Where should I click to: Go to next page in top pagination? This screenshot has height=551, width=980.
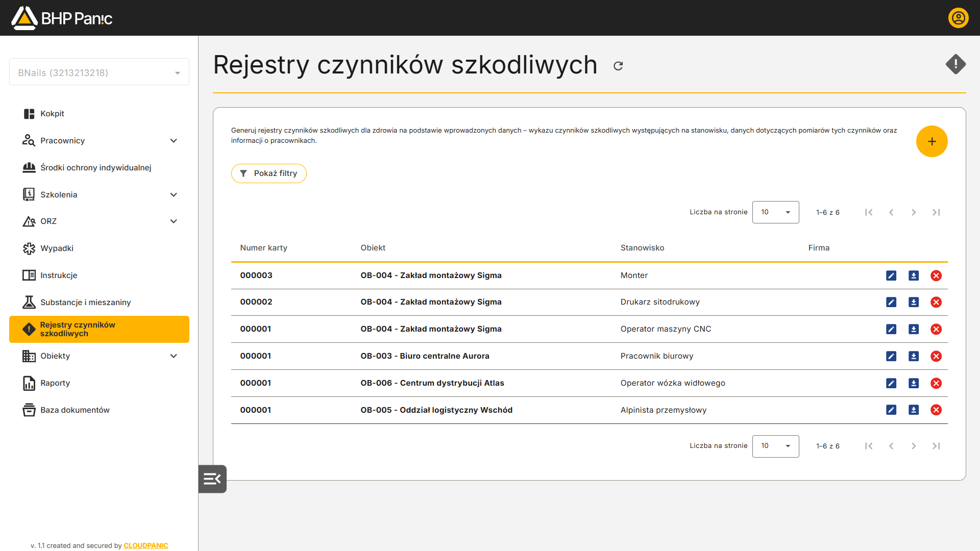(914, 212)
